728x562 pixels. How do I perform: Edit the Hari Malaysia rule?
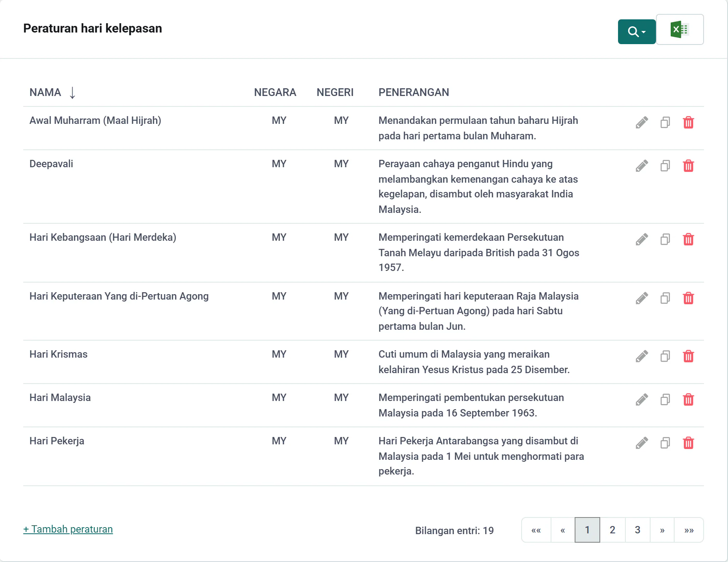(642, 399)
